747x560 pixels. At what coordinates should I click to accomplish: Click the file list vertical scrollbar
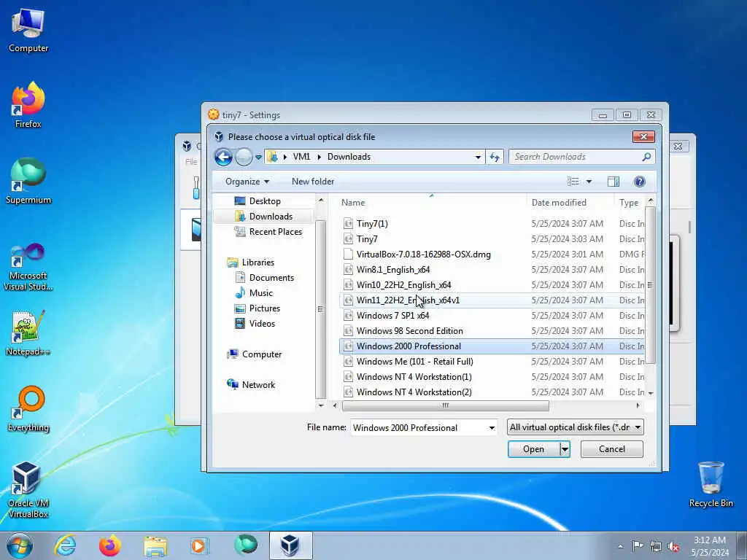click(x=650, y=286)
